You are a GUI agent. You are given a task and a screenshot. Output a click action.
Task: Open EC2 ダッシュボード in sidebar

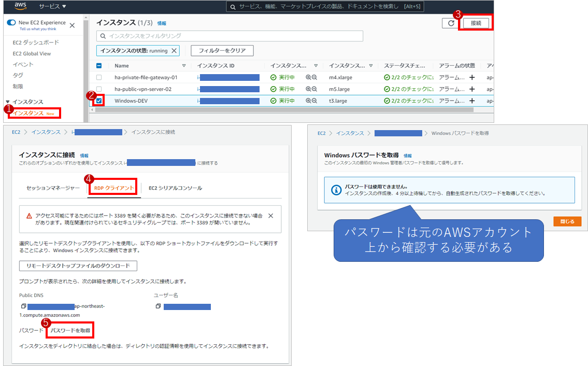[36, 43]
